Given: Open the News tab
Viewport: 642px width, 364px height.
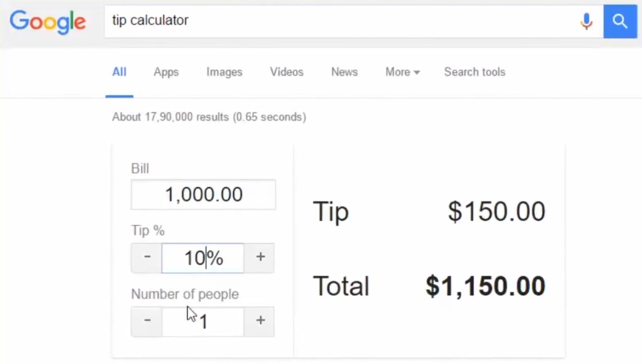Looking at the screenshot, I should coord(344,72).
